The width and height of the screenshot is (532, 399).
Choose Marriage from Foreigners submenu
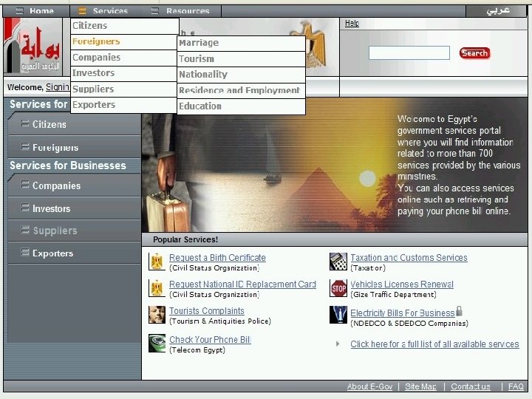click(241, 43)
